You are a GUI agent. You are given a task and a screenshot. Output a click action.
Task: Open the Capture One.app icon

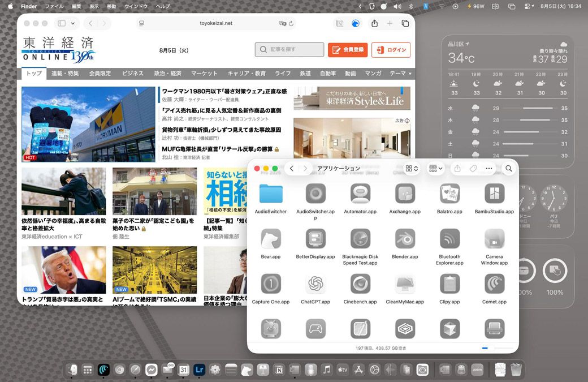[x=271, y=284]
